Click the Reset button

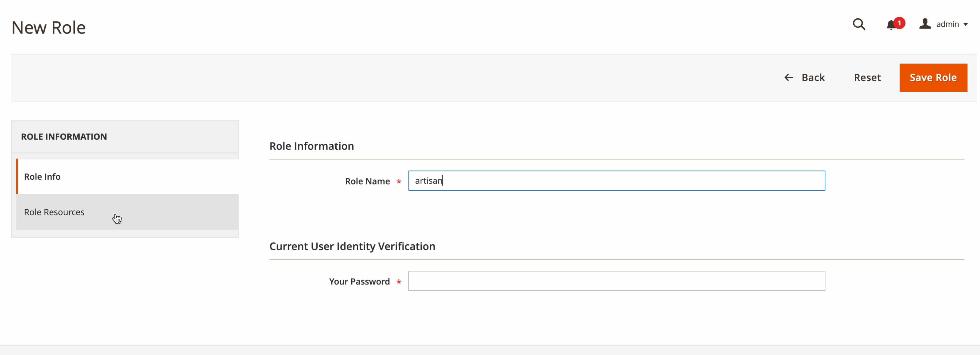coord(867,78)
